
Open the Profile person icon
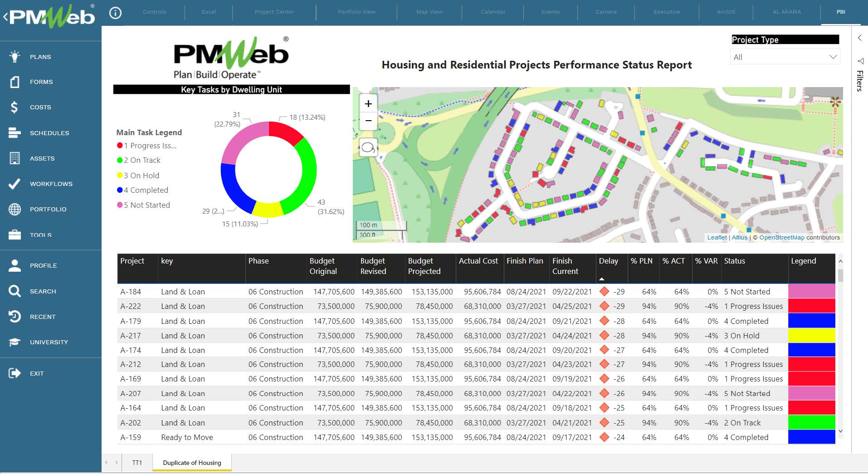coord(15,265)
